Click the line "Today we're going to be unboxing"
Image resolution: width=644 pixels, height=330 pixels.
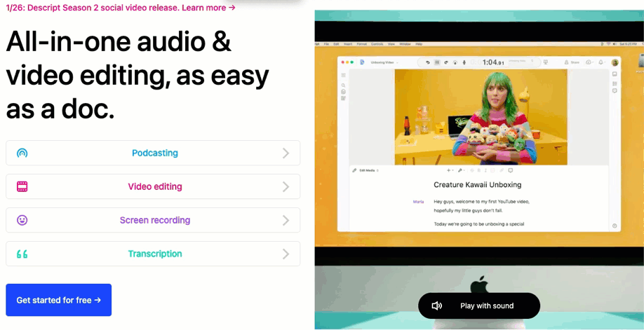pyautogui.click(x=479, y=224)
